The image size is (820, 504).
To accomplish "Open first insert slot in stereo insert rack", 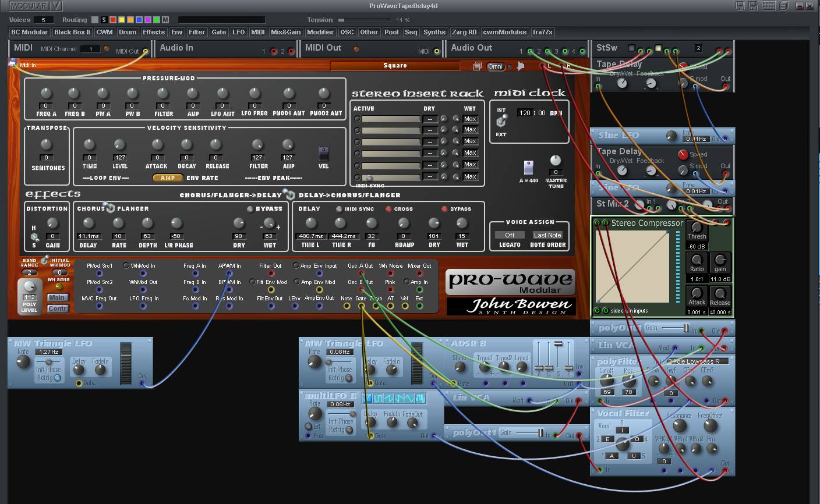I will click(x=391, y=119).
